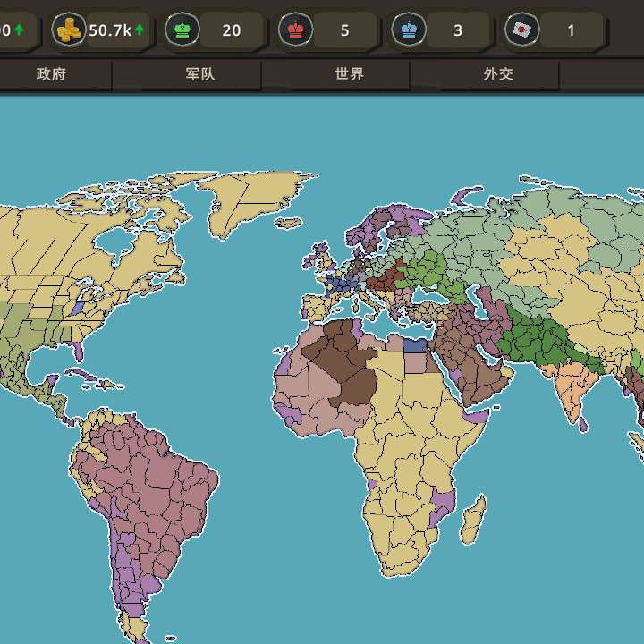Click the flag count 1
The width and height of the screenshot is (644, 644).
pyautogui.click(x=572, y=30)
